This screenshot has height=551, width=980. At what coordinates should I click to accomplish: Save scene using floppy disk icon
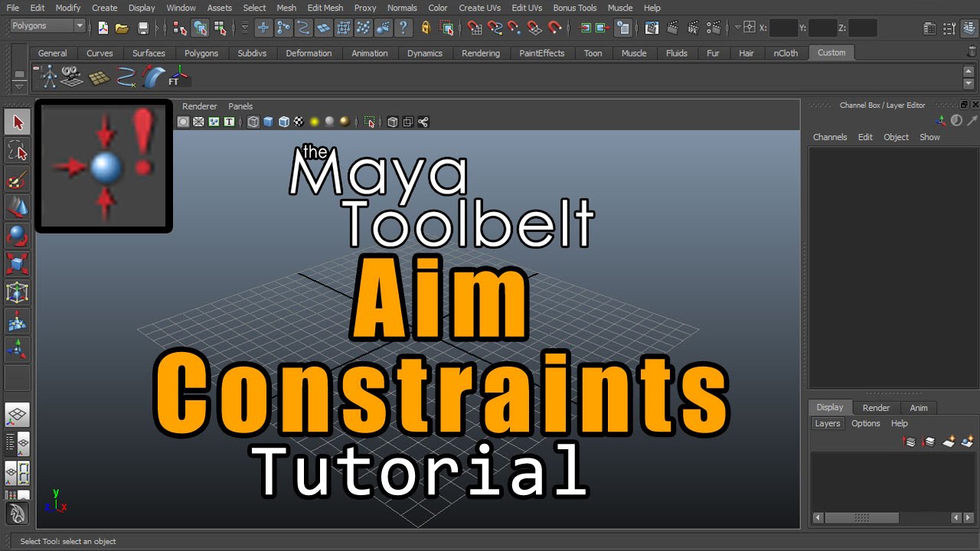coord(143,28)
